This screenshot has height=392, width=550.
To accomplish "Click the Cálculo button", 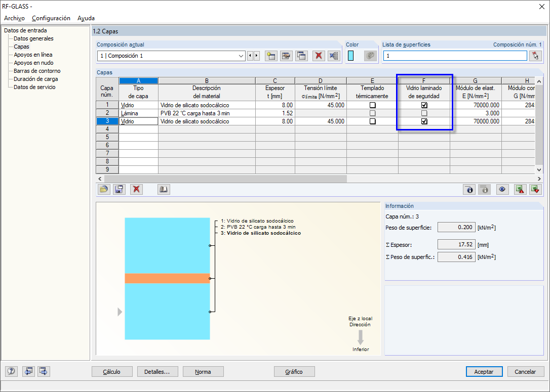I will (x=112, y=372).
